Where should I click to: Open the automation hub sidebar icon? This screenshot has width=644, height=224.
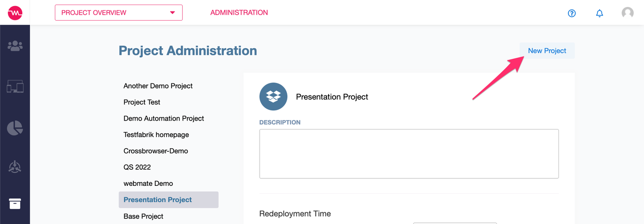point(15,168)
